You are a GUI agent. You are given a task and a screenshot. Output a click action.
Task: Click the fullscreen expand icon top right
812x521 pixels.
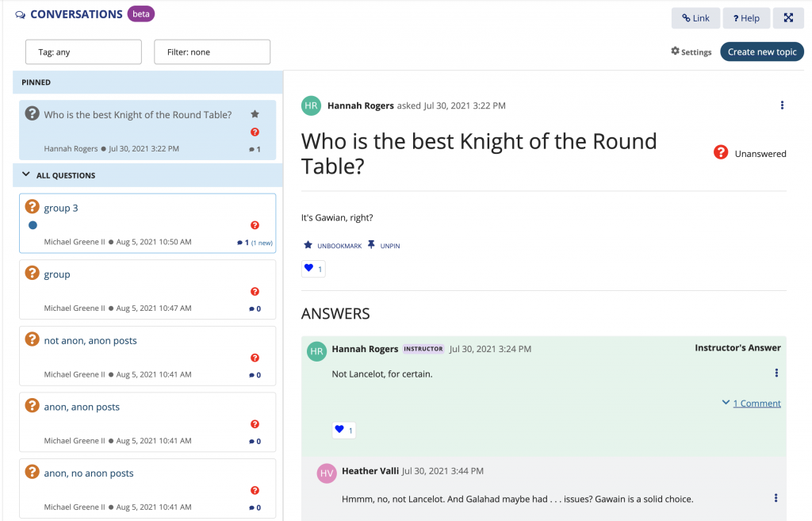tap(788, 17)
